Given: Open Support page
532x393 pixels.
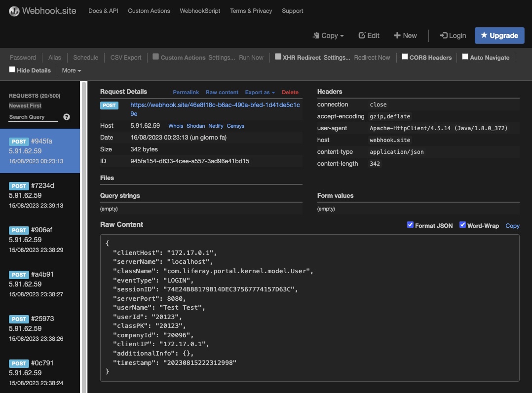Looking at the screenshot, I should tap(293, 11).
